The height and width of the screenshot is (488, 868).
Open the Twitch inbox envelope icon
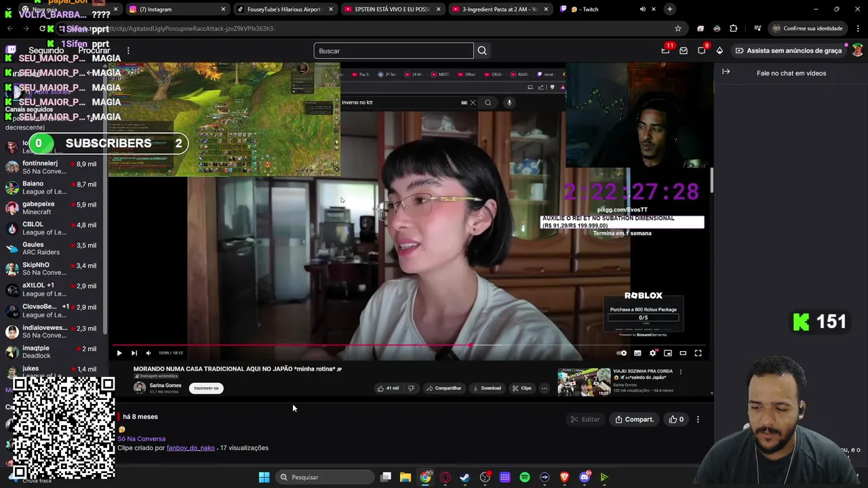click(684, 51)
